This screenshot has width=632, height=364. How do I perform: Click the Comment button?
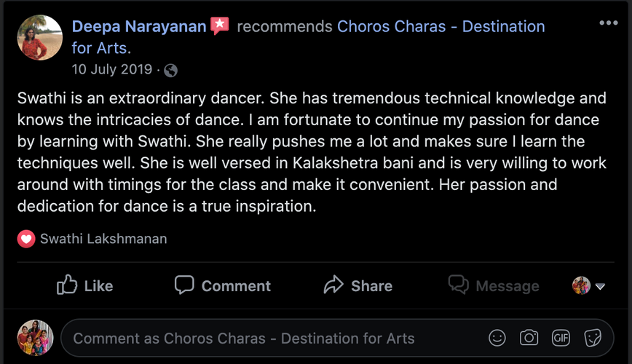pos(223,285)
